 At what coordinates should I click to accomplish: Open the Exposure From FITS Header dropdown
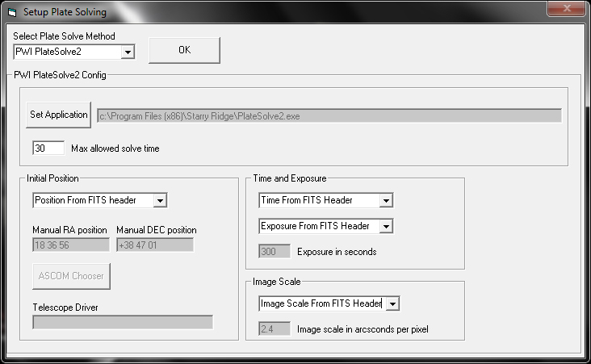coord(326,226)
